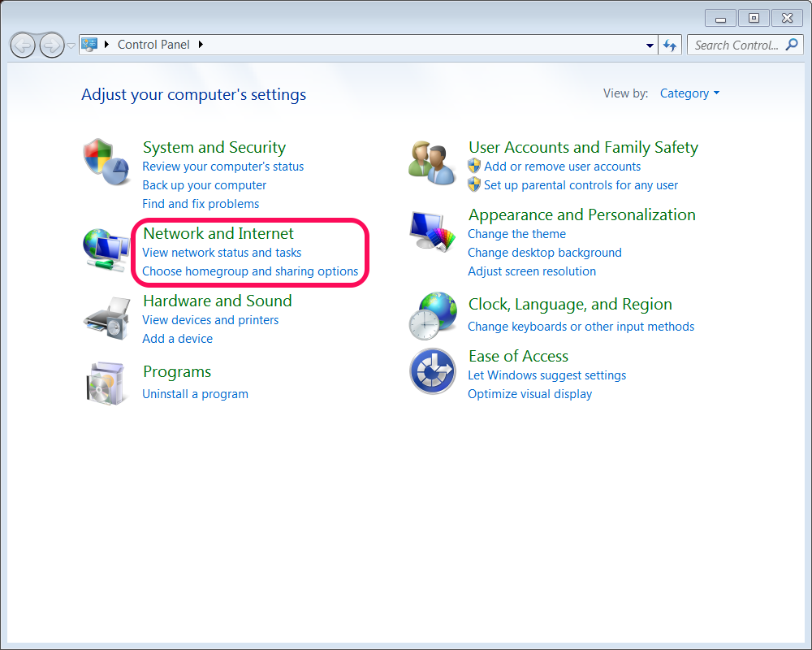
Task: Click in the Search Control Panel field
Action: tap(735, 45)
